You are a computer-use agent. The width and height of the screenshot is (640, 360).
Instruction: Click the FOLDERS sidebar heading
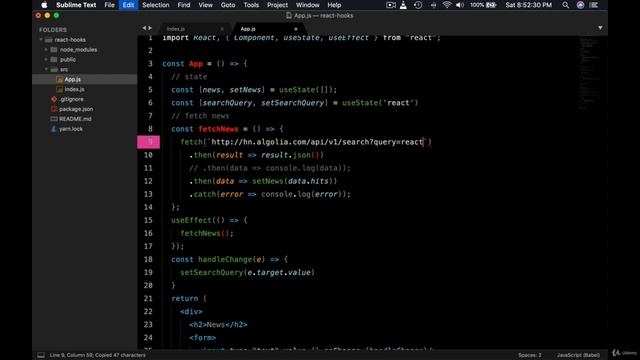53,30
